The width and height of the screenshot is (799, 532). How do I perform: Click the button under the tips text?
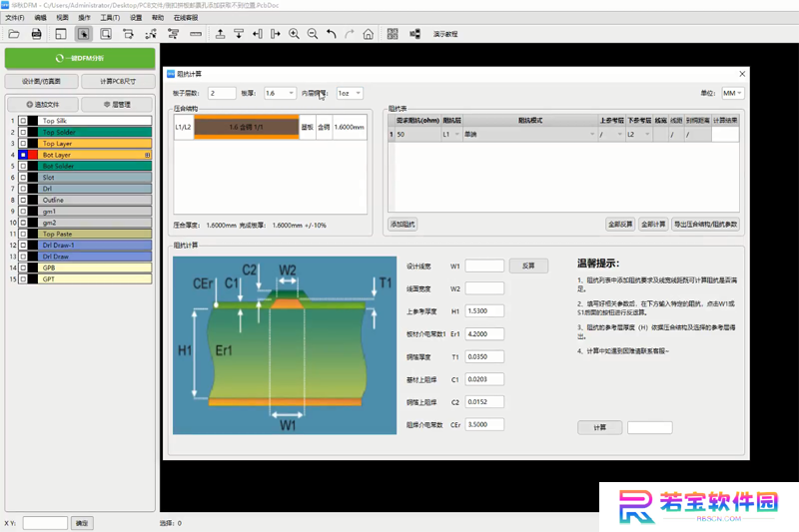click(x=600, y=427)
